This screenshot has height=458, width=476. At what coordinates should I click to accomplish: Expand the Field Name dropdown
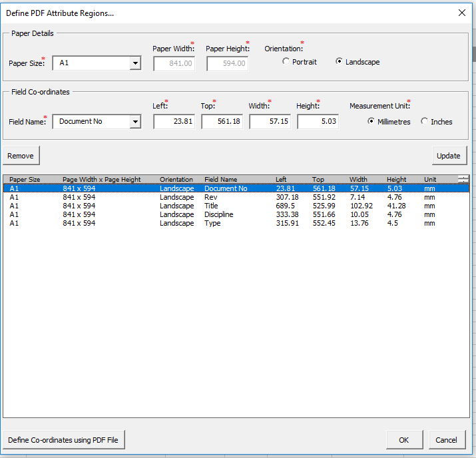(135, 122)
